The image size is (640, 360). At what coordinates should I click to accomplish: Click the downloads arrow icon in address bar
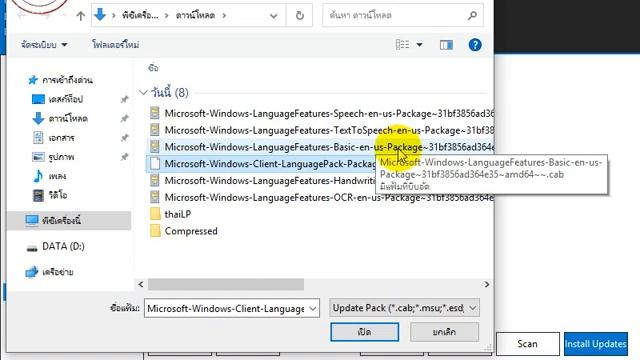pos(100,15)
